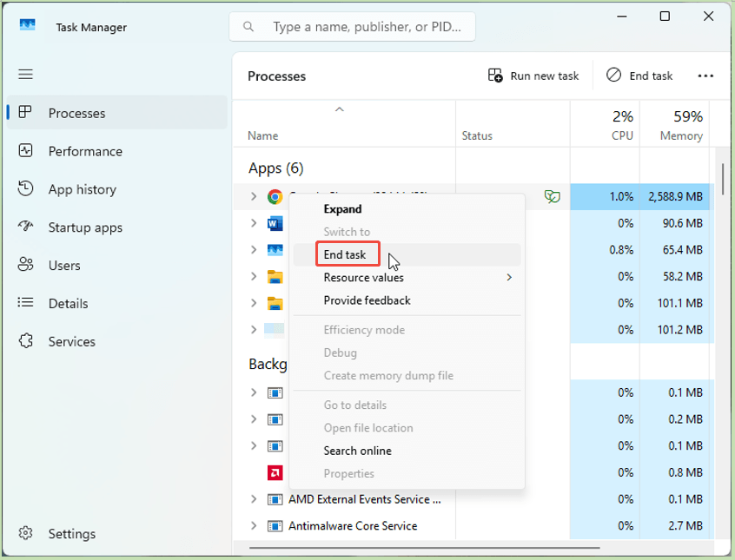Sort processes by Status column
The width and height of the screenshot is (735, 560).
(x=513, y=124)
